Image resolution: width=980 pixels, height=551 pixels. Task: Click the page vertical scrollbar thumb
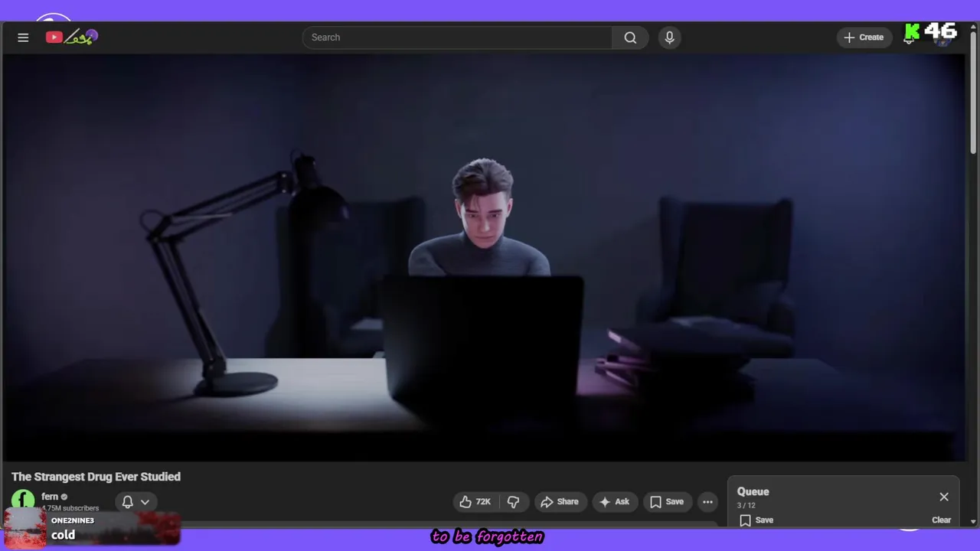coord(973,92)
